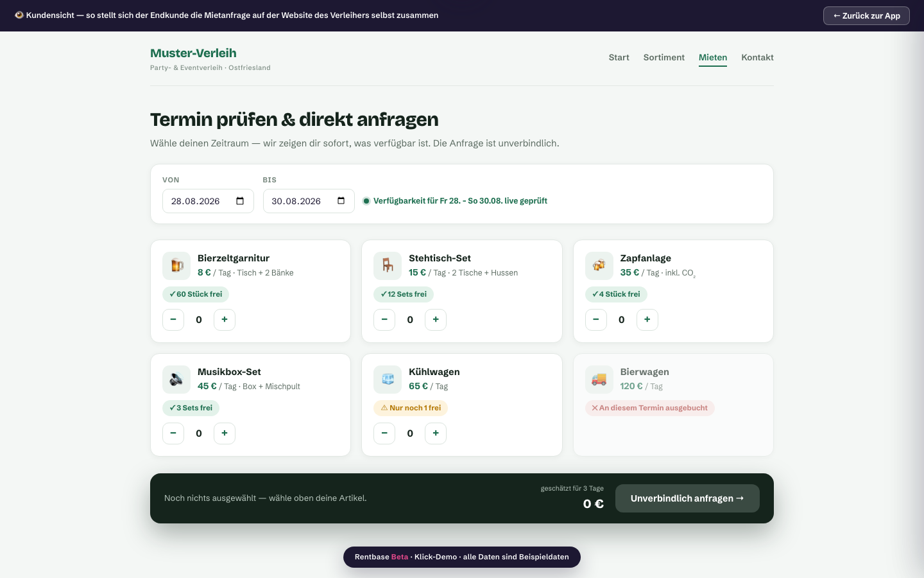Click the Rentbase Beta demo banner
This screenshot has width=924, height=578.
(462, 557)
